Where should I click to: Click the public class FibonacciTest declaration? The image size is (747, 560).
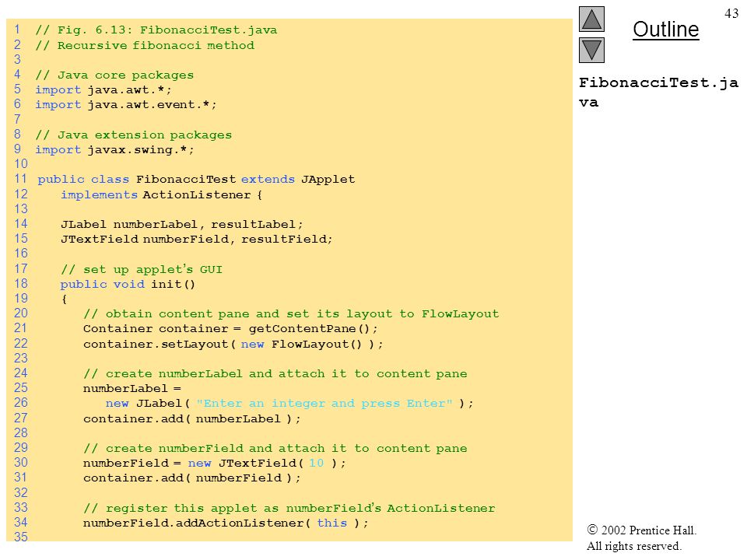pyautogui.click(x=196, y=180)
